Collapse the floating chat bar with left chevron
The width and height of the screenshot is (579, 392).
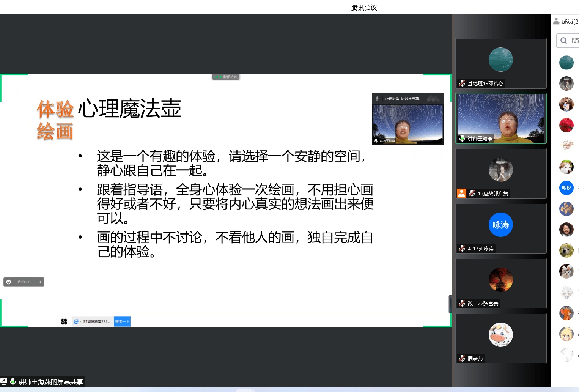[40, 282]
